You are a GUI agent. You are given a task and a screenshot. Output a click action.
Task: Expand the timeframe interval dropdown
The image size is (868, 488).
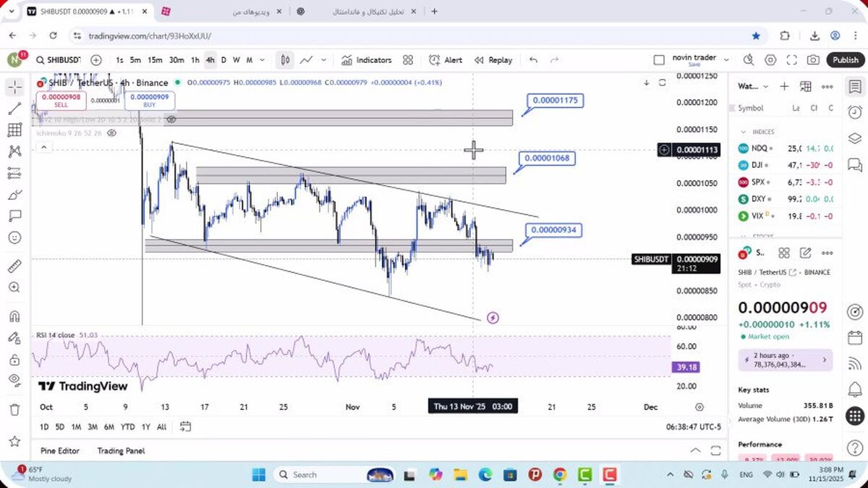pos(262,60)
